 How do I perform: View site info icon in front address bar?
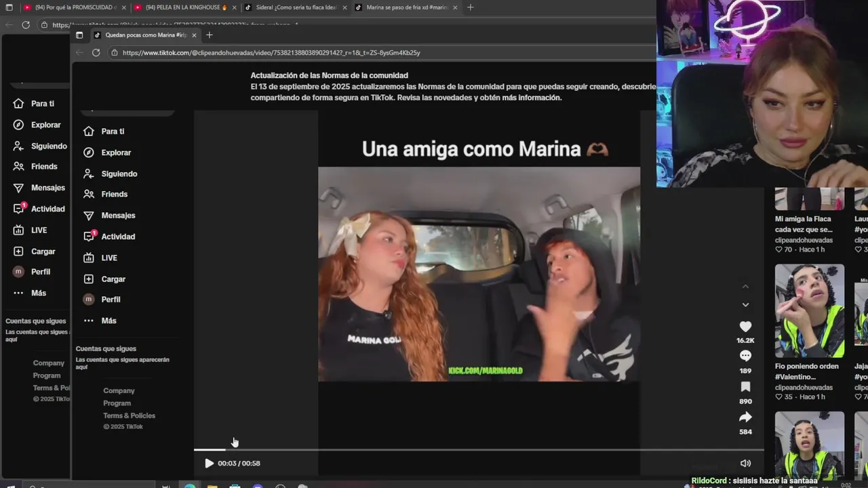coord(114,53)
